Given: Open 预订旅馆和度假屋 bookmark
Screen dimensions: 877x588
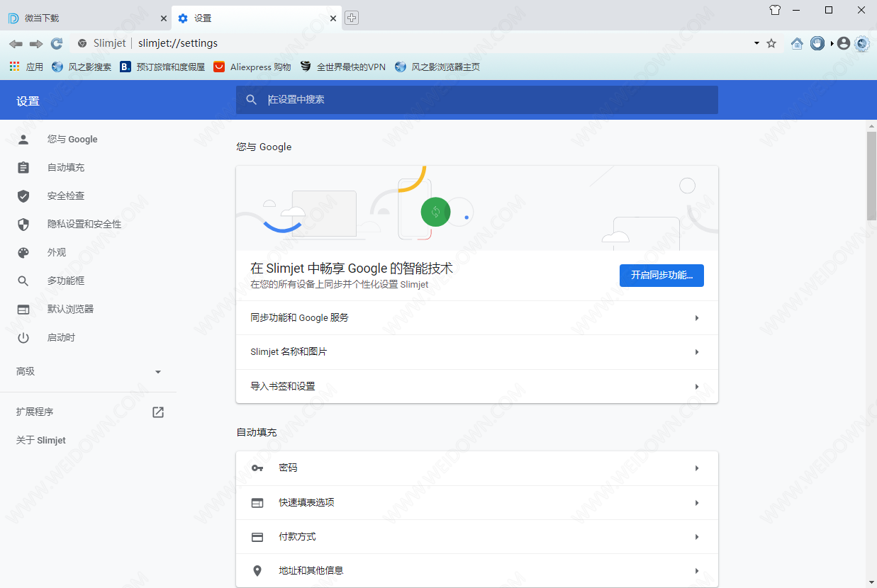Looking at the screenshot, I should coord(162,67).
